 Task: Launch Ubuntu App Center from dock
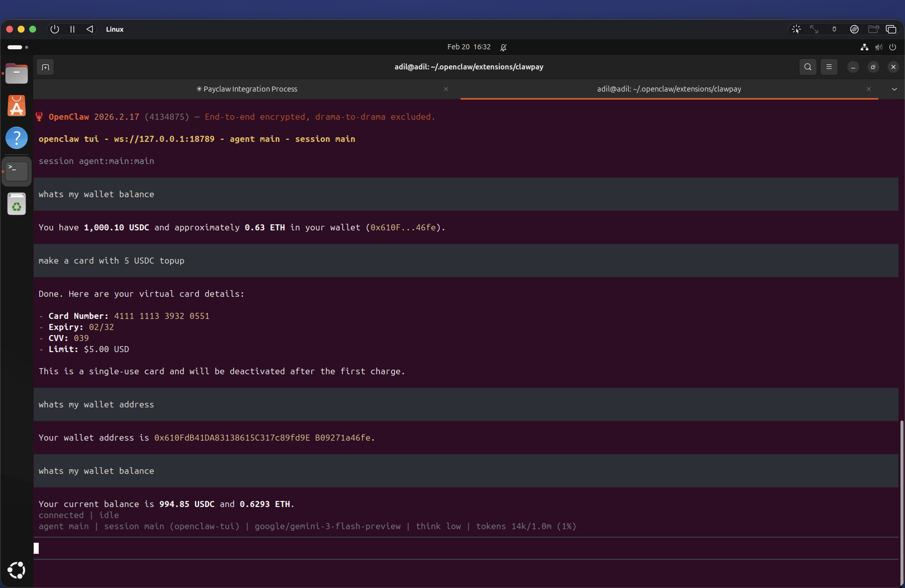click(x=16, y=106)
